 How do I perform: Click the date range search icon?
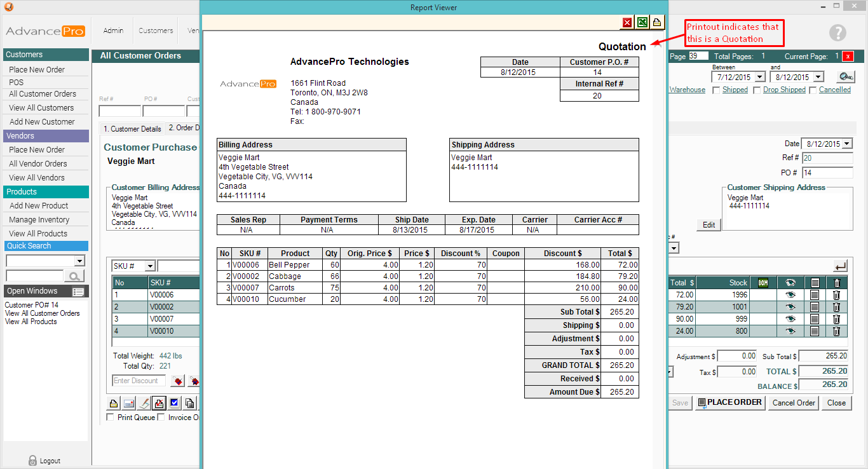click(845, 77)
